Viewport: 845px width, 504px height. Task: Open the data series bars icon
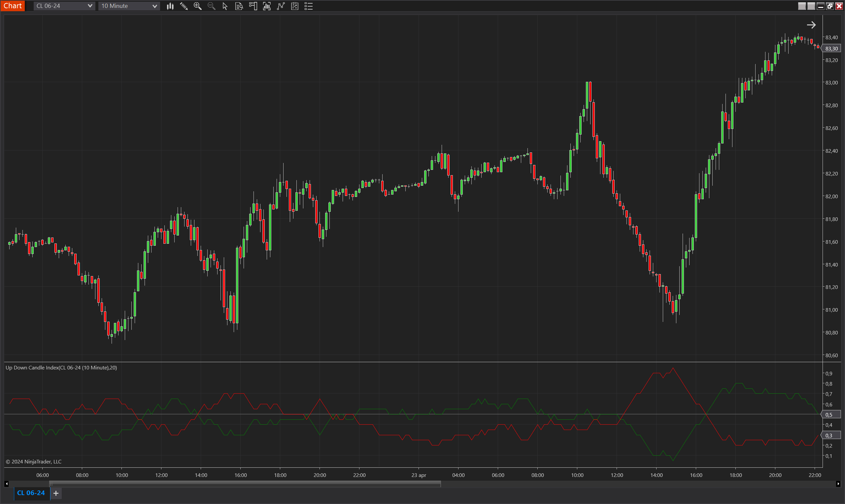click(x=267, y=6)
